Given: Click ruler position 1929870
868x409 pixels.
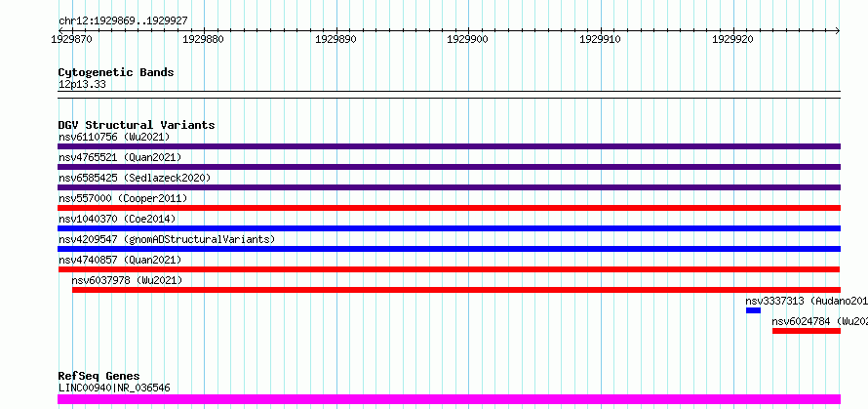Looking at the screenshot, I should 72,39.
